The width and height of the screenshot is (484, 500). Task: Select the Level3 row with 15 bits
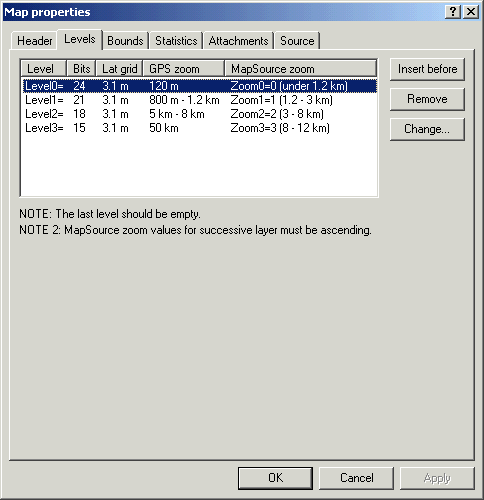tap(200, 128)
